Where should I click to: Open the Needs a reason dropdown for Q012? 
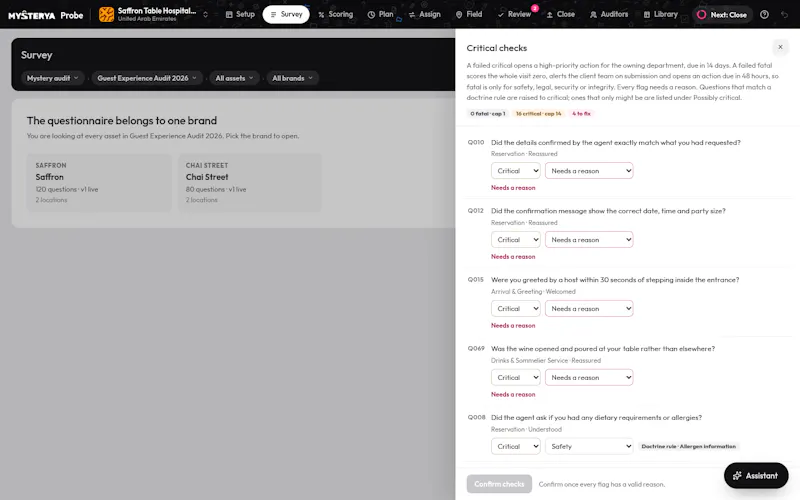pos(589,240)
